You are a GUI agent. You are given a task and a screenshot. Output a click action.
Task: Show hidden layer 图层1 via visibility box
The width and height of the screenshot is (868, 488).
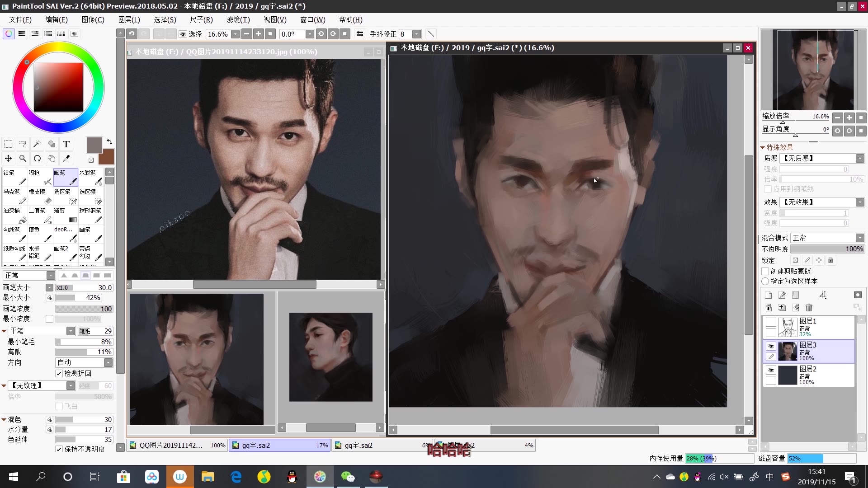click(771, 322)
